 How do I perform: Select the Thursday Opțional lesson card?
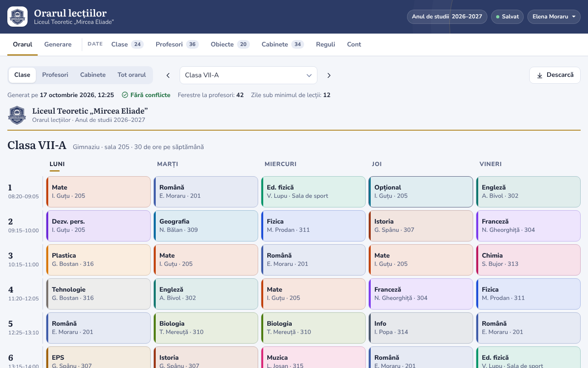pos(421,192)
